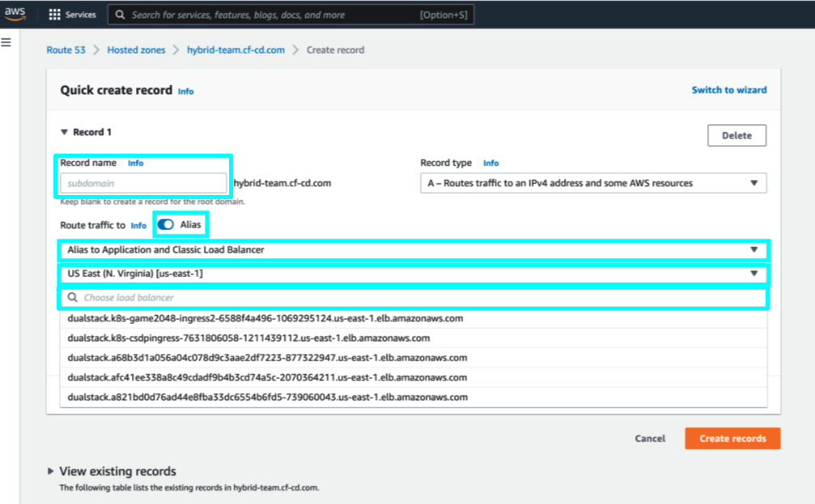Open the hamburger side navigation menu
Screen dimensions: 815x504
point(6,42)
